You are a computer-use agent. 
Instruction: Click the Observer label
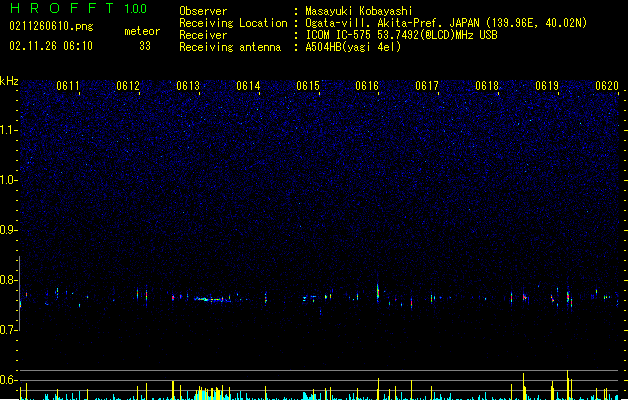[x=203, y=11]
